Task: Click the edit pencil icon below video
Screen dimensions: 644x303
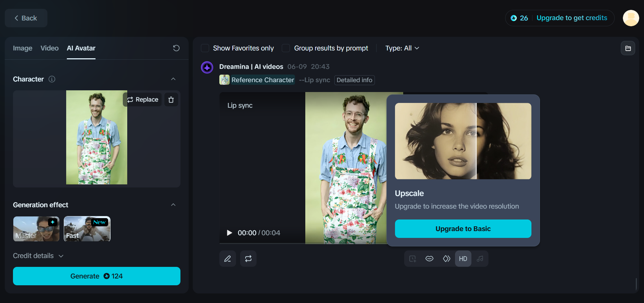Action: [228, 259]
